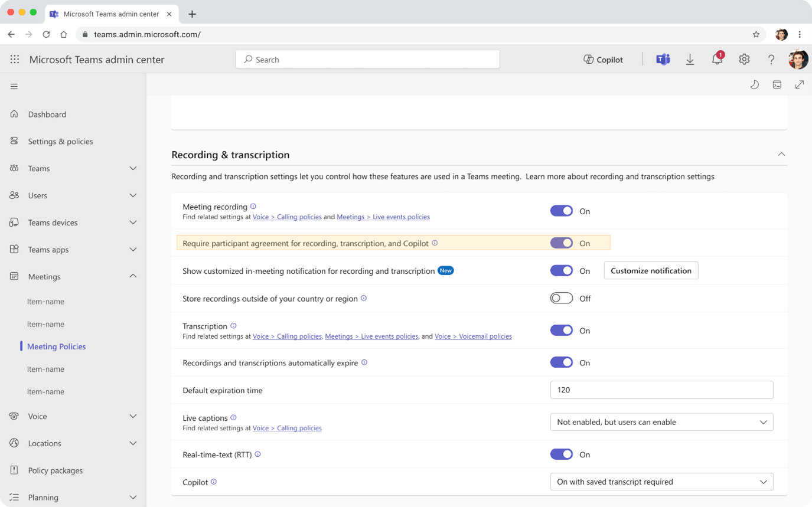Screen dimensions: 812x507
Task: Click the Settings & policies icon
Action: click(14, 141)
